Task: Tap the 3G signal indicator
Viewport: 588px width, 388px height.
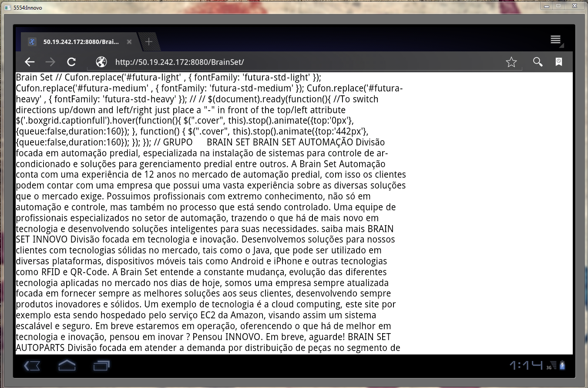Action: click(551, 365)
